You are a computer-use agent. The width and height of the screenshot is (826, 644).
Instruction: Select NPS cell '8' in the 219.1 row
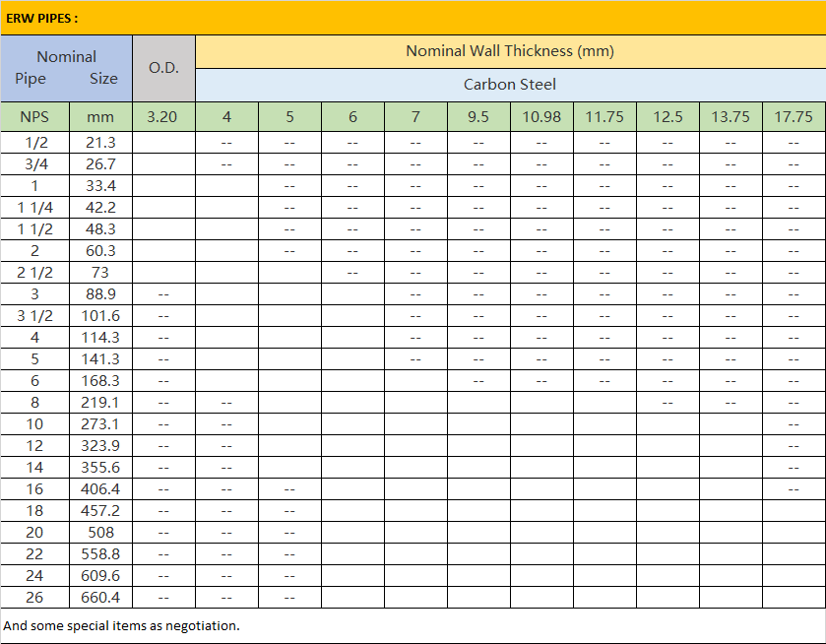coord(34,402)
